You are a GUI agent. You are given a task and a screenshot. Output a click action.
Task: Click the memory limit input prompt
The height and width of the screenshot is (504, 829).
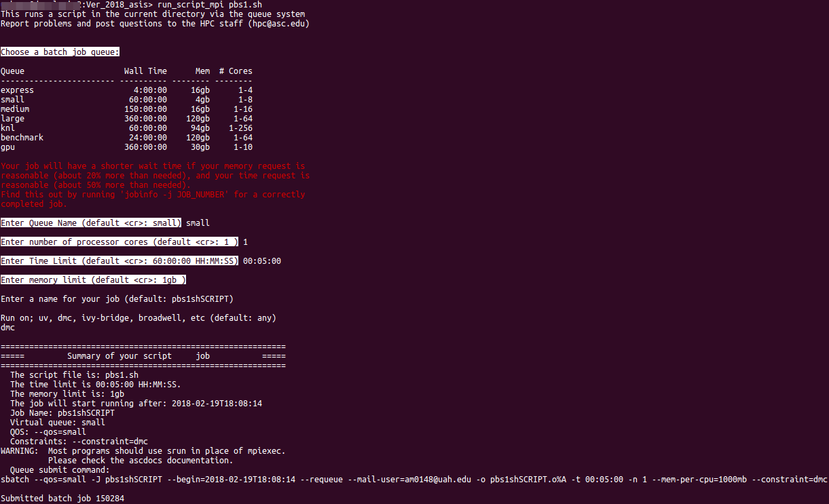point(94,279)
